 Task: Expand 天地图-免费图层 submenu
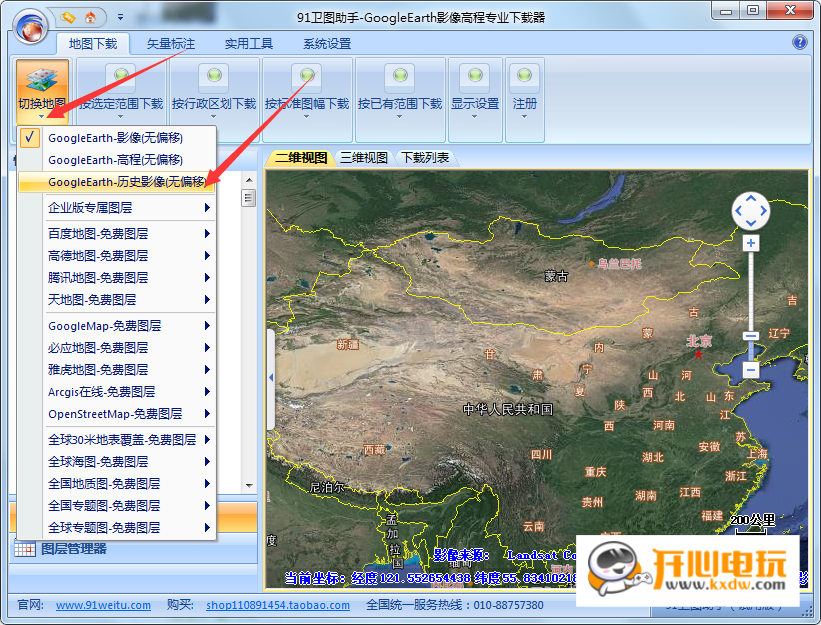click(x=93, y=299)
